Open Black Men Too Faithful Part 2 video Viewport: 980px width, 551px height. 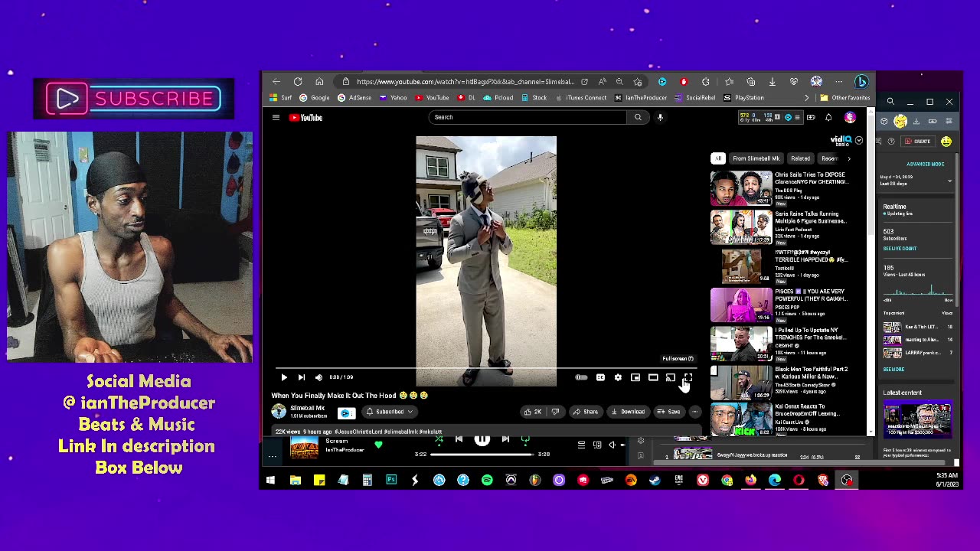811,373
